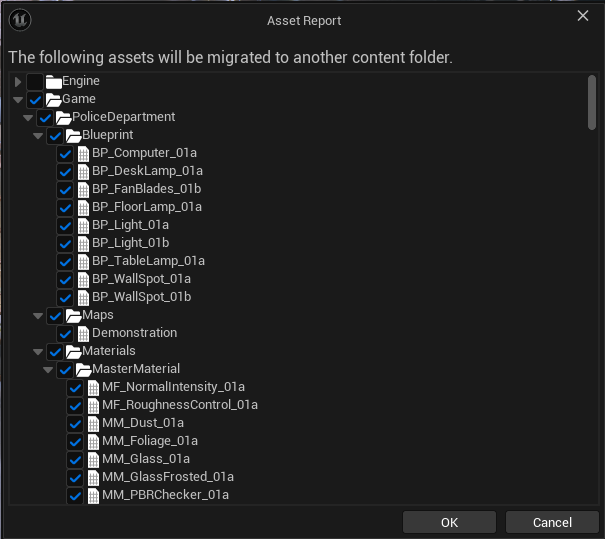605x539 pixels.
Task: Click the Blueprint folder icon
Action: tap(74, 135)
